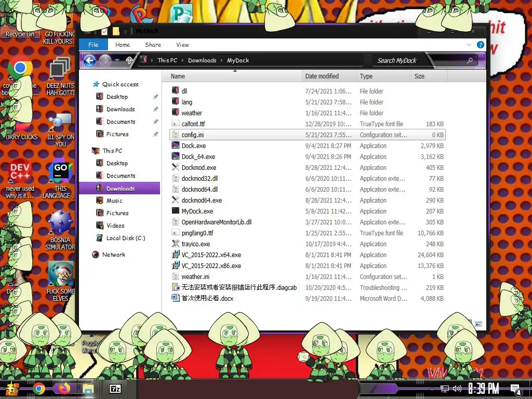The image size is (532, 399).
Task: Select the MyDock.exe application icon
Action: point(176,211)
